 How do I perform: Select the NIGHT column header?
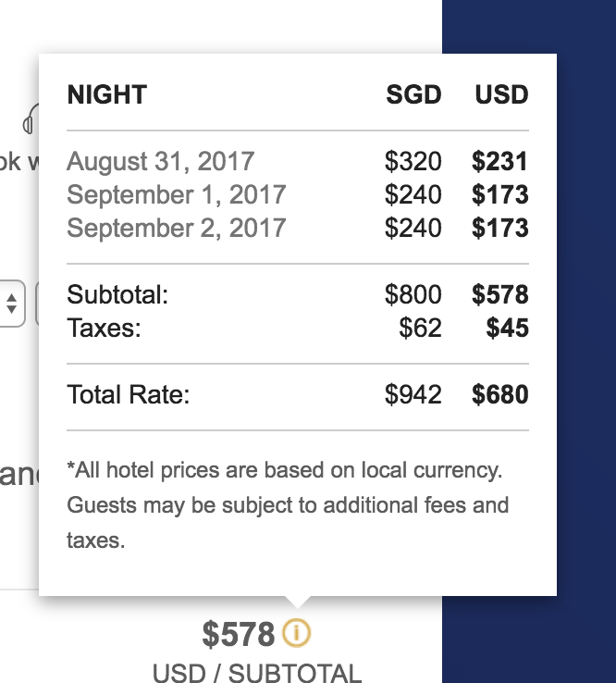coord(107,94)
